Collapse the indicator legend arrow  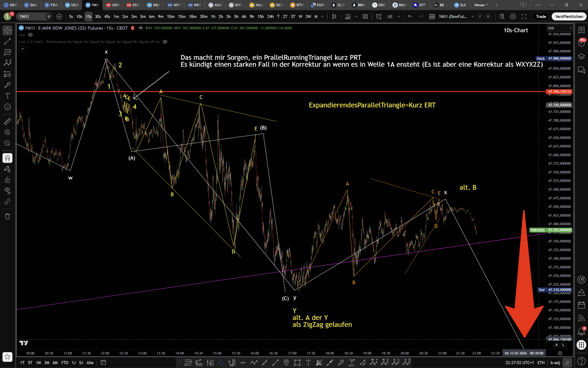point(23,49)
